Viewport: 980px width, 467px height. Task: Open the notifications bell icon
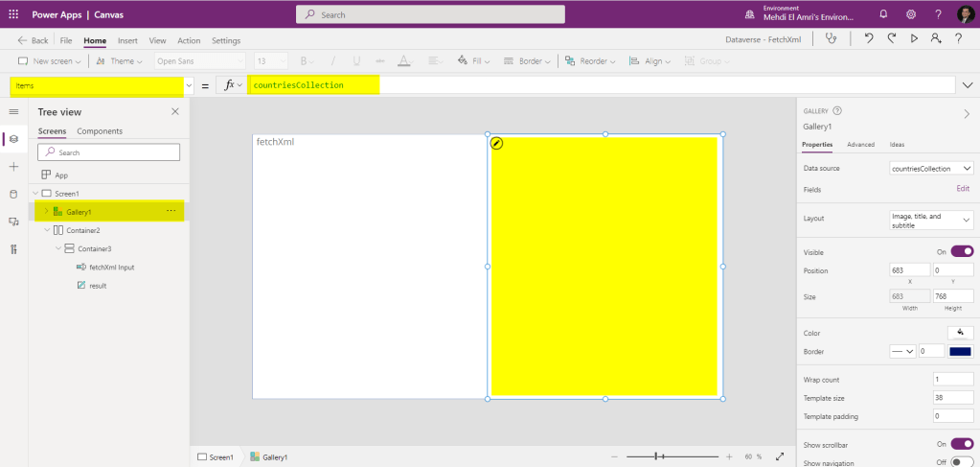883,14
